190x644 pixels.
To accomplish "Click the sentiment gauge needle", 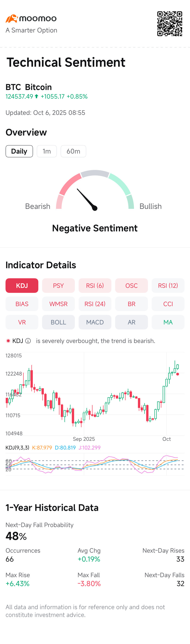I will point(87,199).
